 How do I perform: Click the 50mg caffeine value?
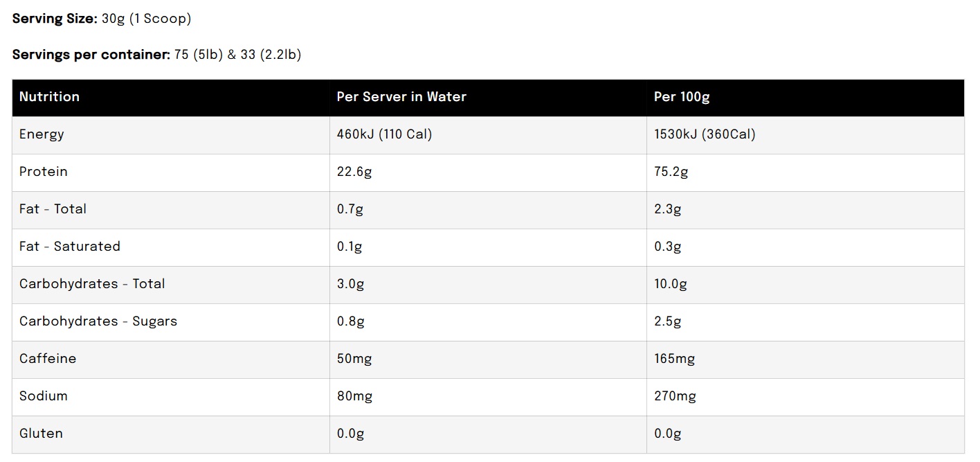(354, 359)
